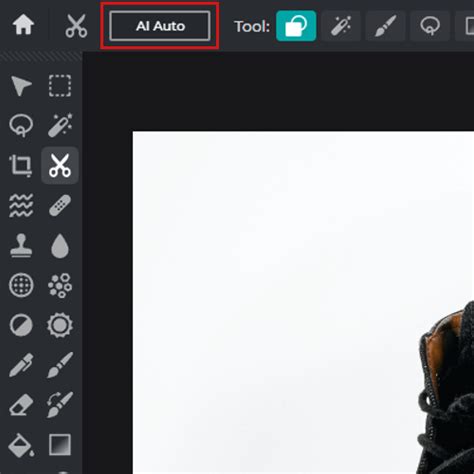Go to the Home screen icon
Viewport: 474px width, 474px height.
coord(23,25)
